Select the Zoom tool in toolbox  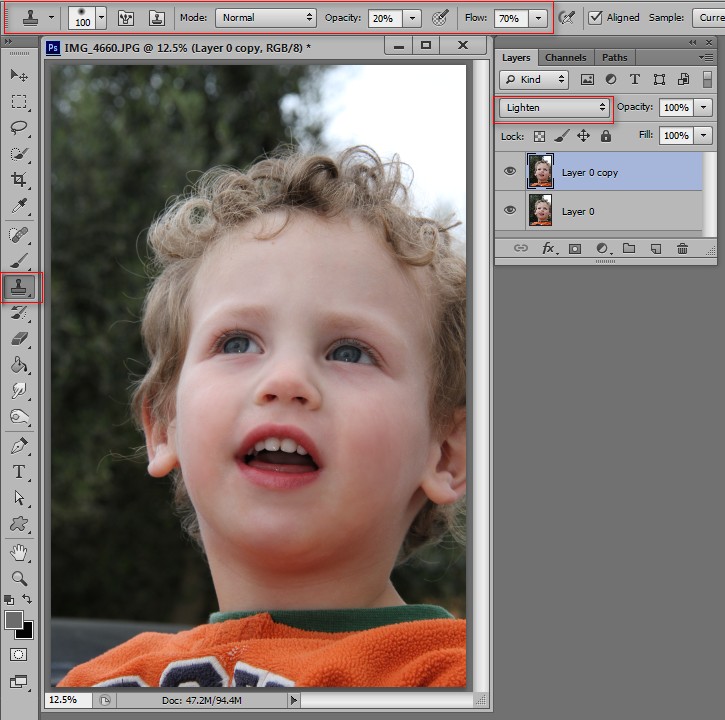tap(18, 578)
